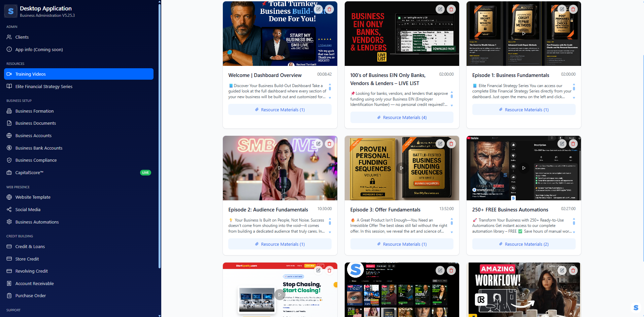Screen dimensions: 644x317
Task: Open CapitalScore™ page
Action: (79, 172)
